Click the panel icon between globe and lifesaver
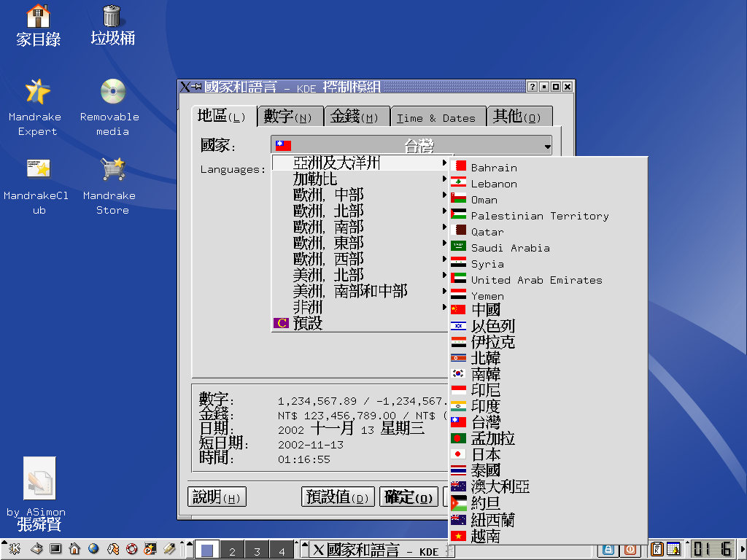Screen dimensions: 747x560 pos(112,549)
